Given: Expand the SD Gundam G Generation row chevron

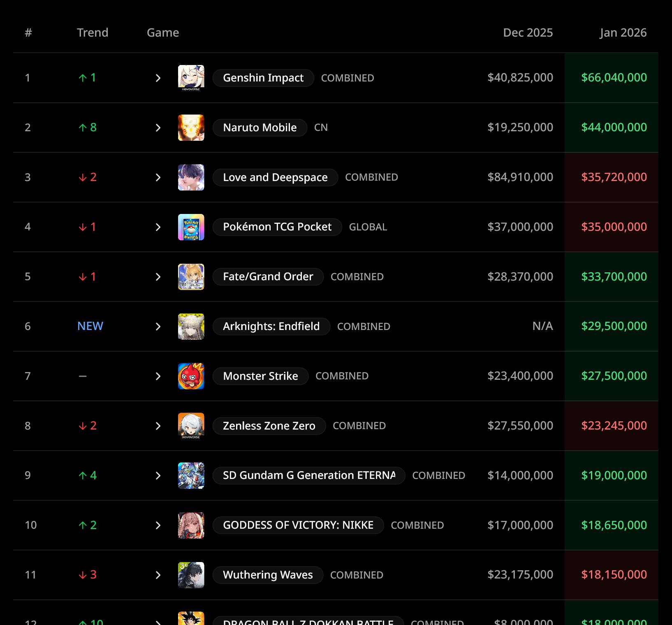Looking at the screenshot, I should pyautogui.click(x=158, y=476).
